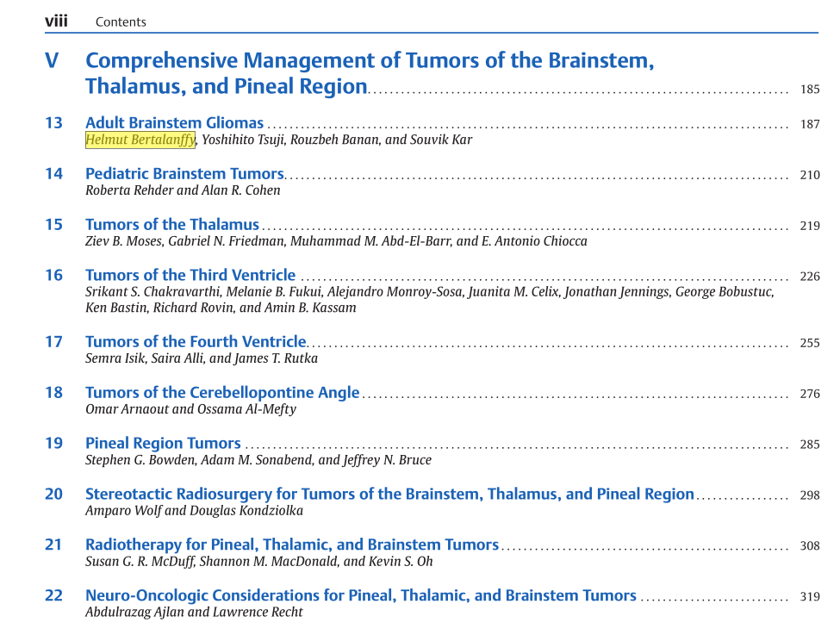Open Neuro-Oncologic Considerations chapter link

(360, 596)
